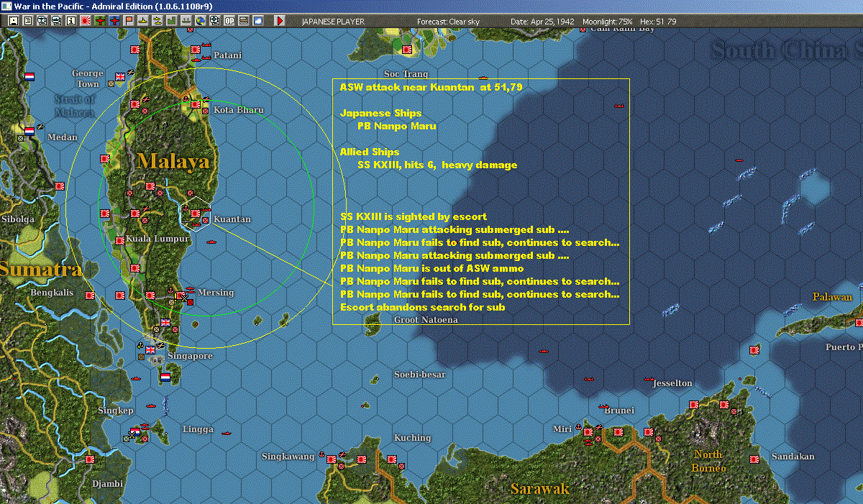Click the orange flag toolbar icon

click(129, 21)
